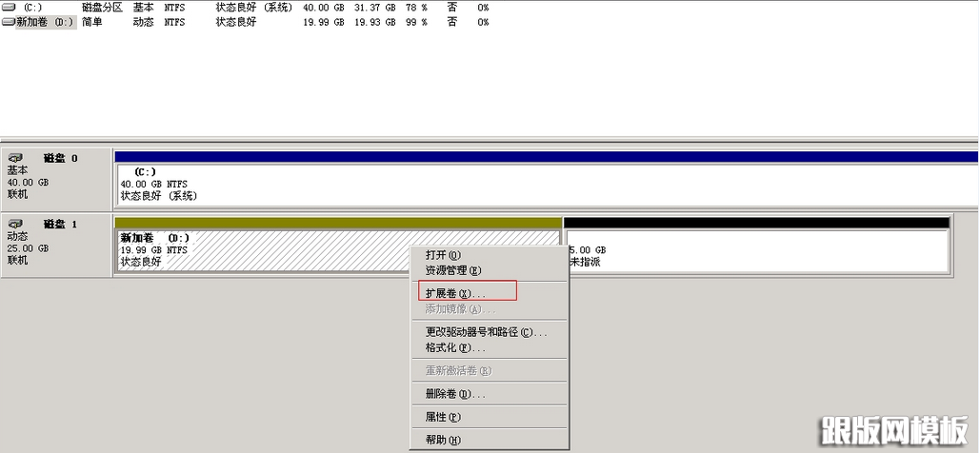The height and width of the screenshot is (453, 980).
Task: Click the greyed-out 添加镜像(A)... menu entry
Action: click(460, 309)
